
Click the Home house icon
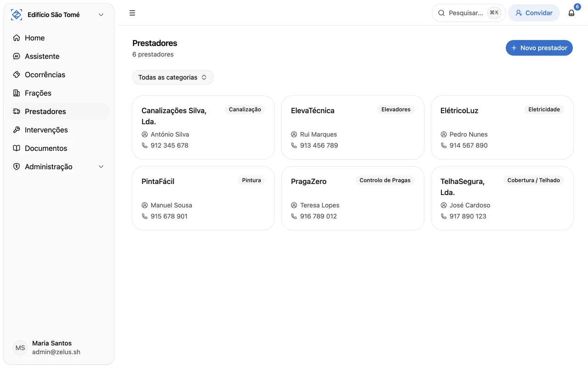point(17,38)
